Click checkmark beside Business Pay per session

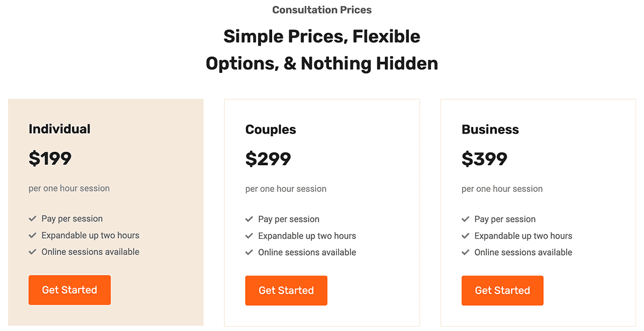[465, 219]
